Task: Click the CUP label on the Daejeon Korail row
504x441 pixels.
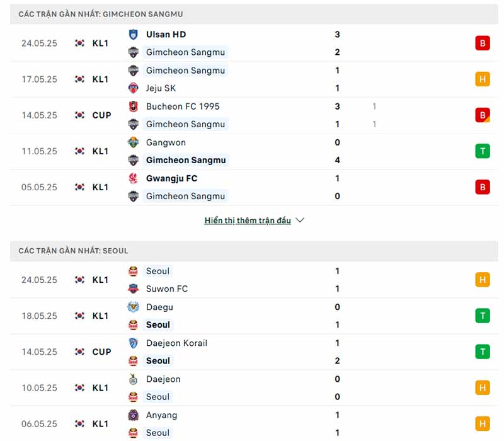Action: [x=101, y=352]
